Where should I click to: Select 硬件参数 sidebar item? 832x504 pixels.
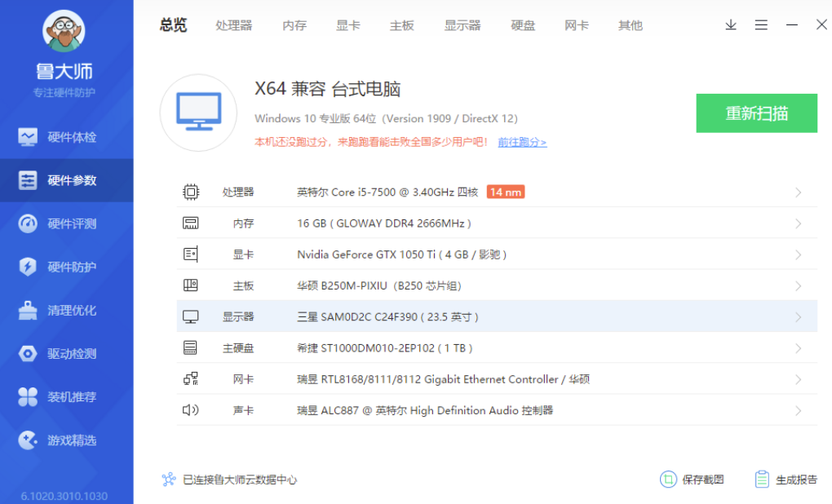(66, 180)
